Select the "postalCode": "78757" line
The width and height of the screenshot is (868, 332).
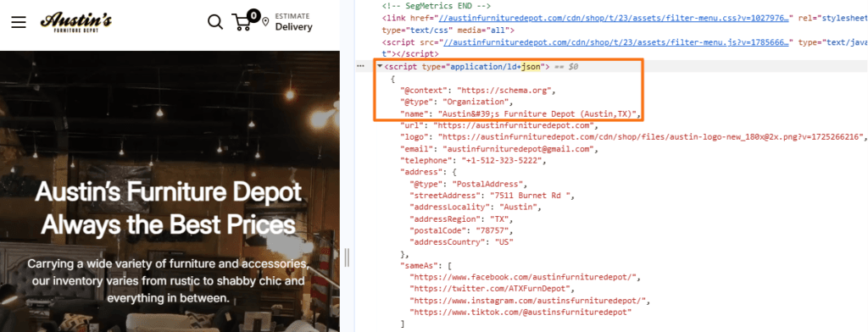[x=462, y=230]
